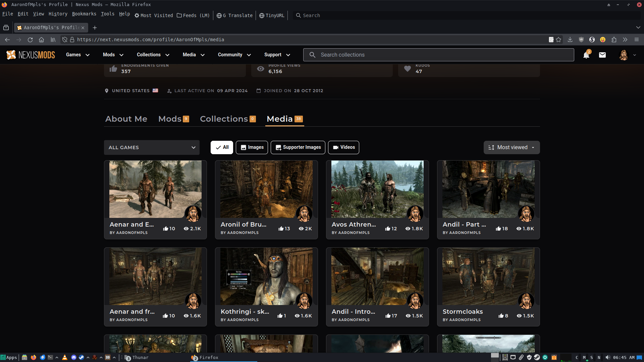Open Discord from the taskbar
The height and width of the screenshot is (362, 644).
click(x=74, y=357)
